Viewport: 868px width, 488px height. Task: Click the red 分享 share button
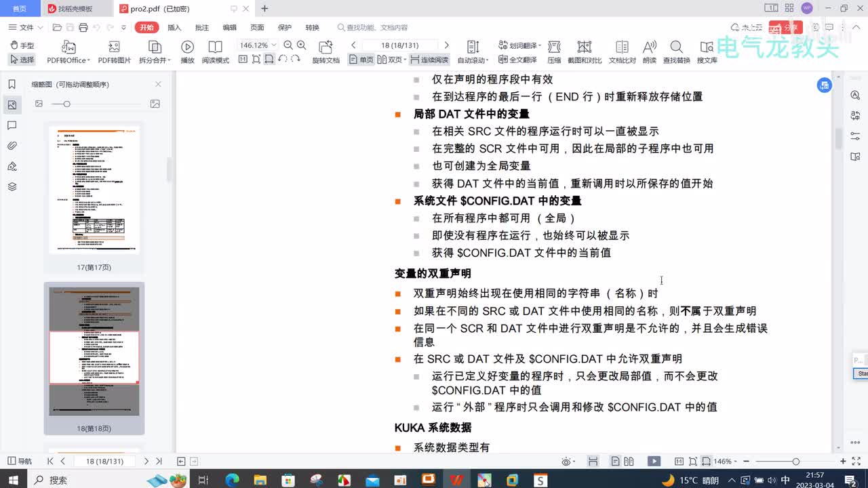(x=787, y=27)
